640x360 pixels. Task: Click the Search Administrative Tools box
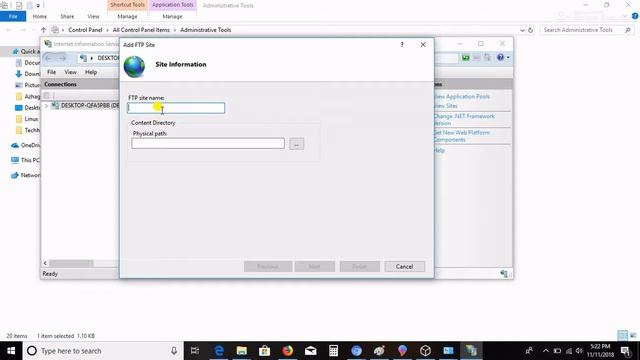coord(586,30)
